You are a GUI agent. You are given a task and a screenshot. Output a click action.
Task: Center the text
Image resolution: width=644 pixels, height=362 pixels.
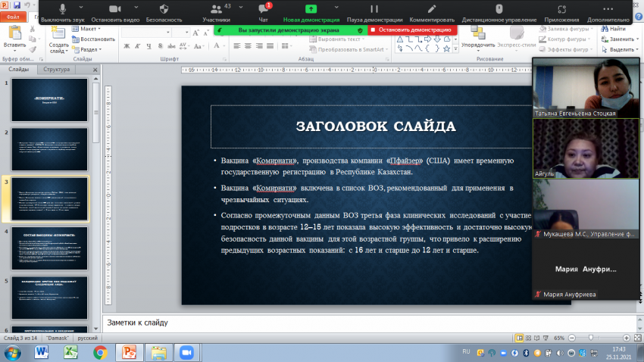tap(248, 46)
